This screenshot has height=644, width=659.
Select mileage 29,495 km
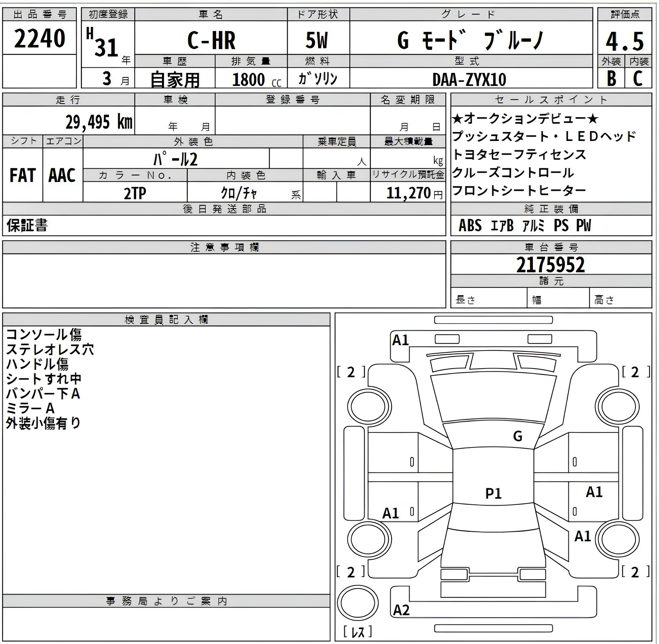click(x=99, y=122)
